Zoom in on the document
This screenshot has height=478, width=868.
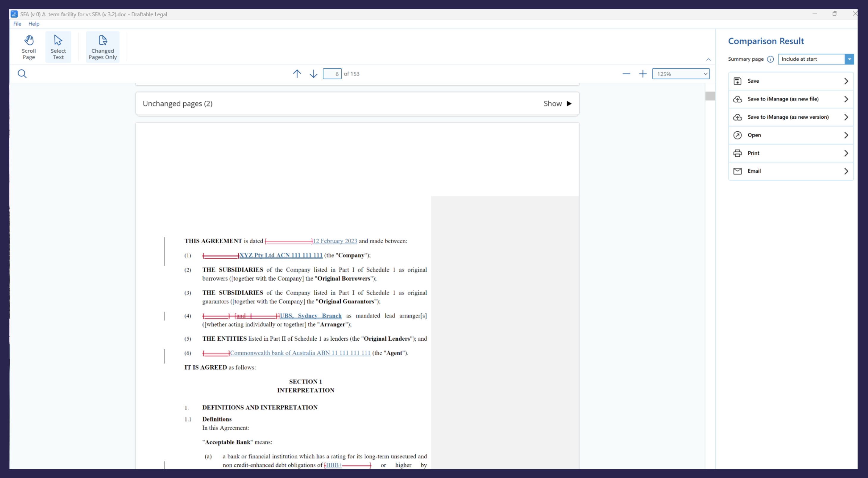pyautogui.click(x=643, y=74)
